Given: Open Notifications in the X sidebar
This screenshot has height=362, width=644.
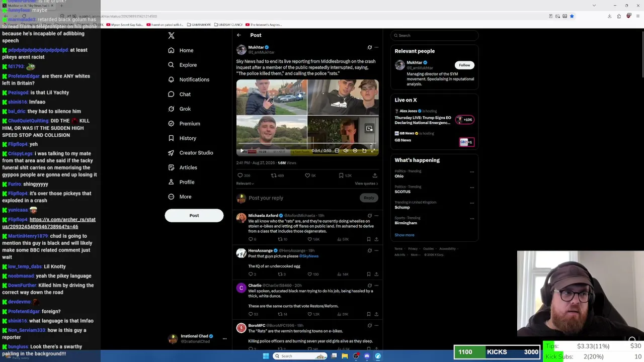Looking at the screenshot, I should click(189, 79).
